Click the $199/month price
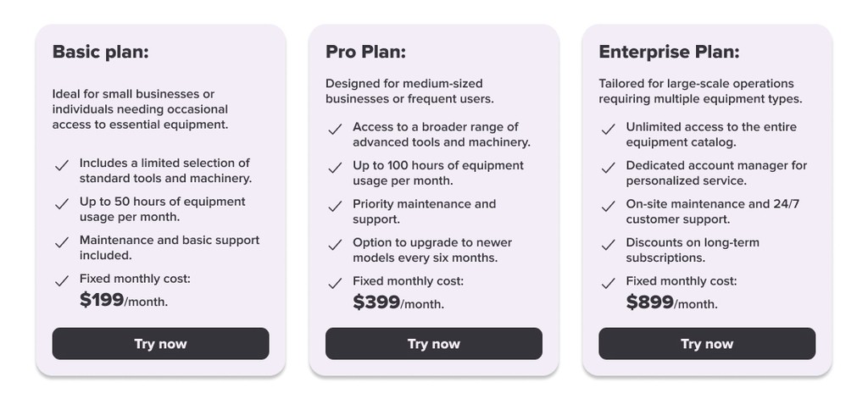868x399 pixels. coord(123,300)
